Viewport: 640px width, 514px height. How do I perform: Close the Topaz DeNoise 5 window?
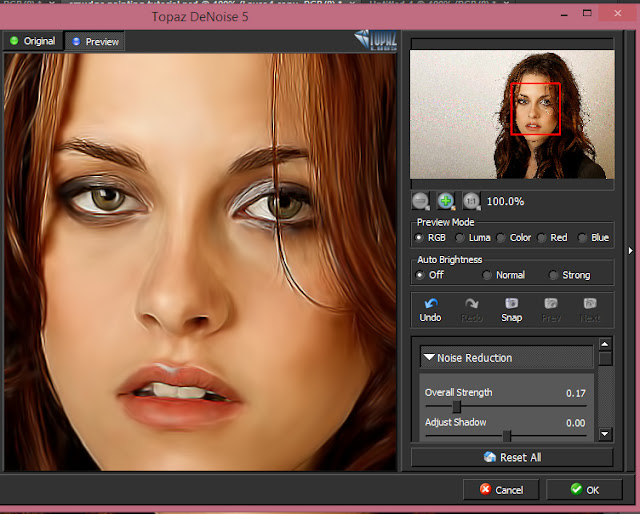tap(618, 13)
